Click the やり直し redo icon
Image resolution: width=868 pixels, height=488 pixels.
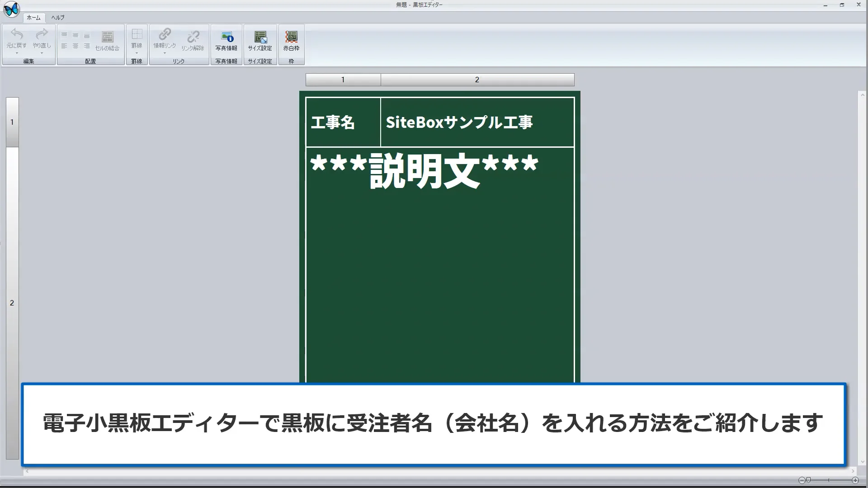[x=41, y=34]
